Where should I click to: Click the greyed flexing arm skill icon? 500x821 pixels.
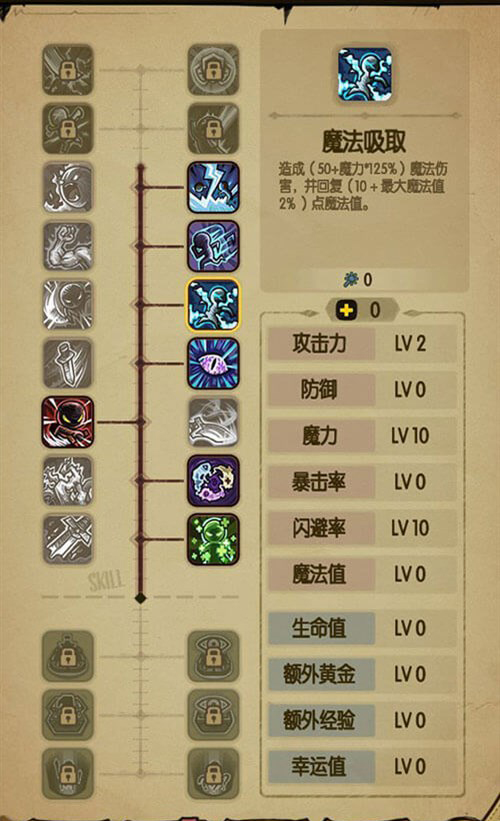coord(68,246)
